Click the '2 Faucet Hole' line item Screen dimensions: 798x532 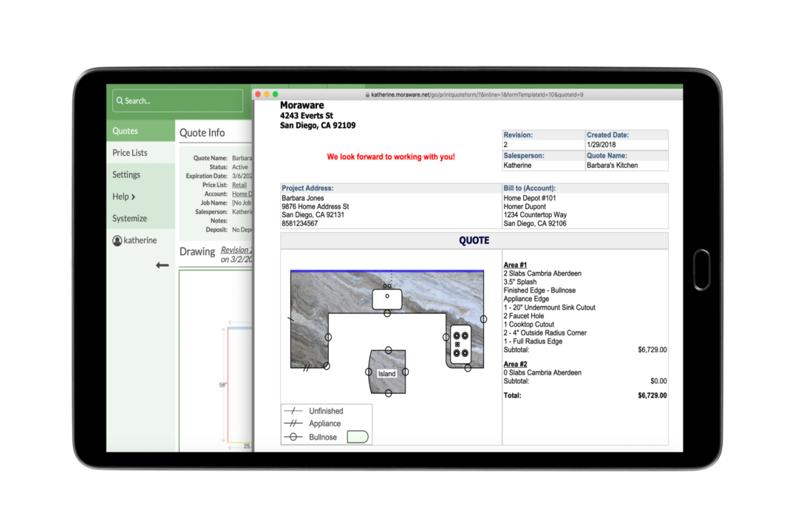tap(524, 316)
